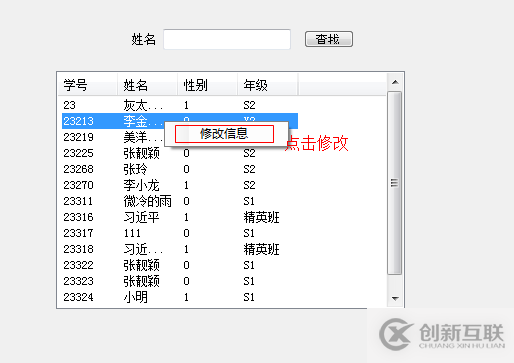Click the name 微冷的雨
This screenshot has width=514, height=363.
[x=148, y=201]
